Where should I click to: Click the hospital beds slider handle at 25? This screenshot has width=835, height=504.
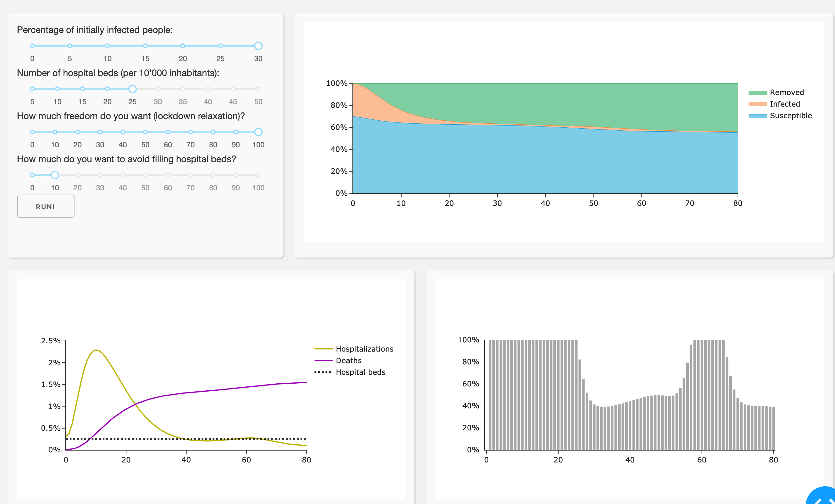point(133,89)
